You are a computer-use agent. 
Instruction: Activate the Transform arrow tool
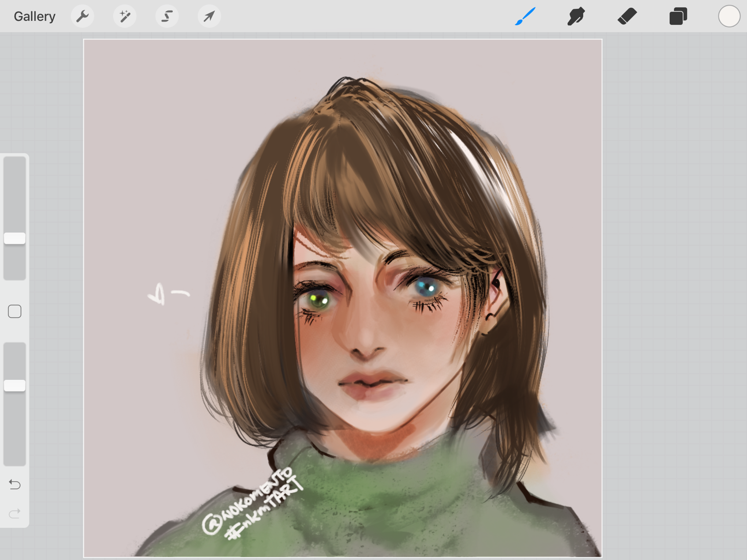(x=209, y=16)
